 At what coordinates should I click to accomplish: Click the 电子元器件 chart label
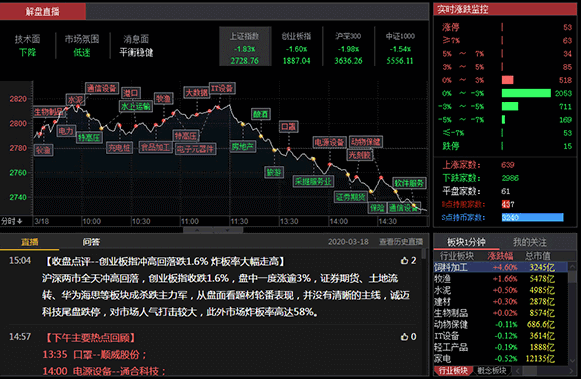pyautogui.click(x=195, y=149)
